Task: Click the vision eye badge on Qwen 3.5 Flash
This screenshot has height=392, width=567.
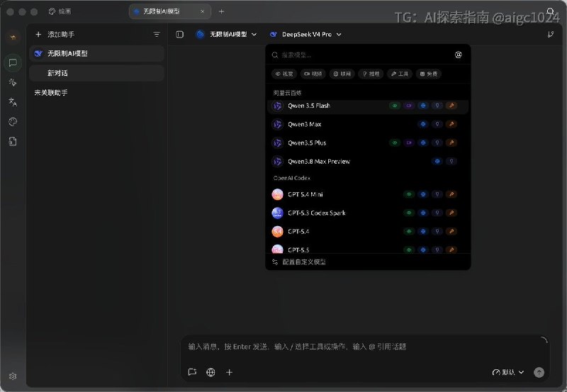Action: click(395, 106)
